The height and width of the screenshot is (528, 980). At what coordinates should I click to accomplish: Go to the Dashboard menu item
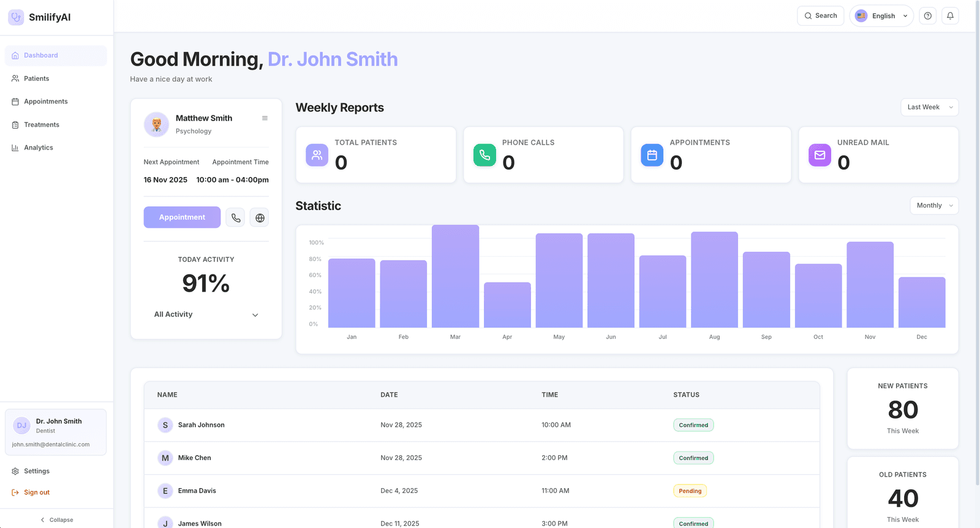(56, 55)
